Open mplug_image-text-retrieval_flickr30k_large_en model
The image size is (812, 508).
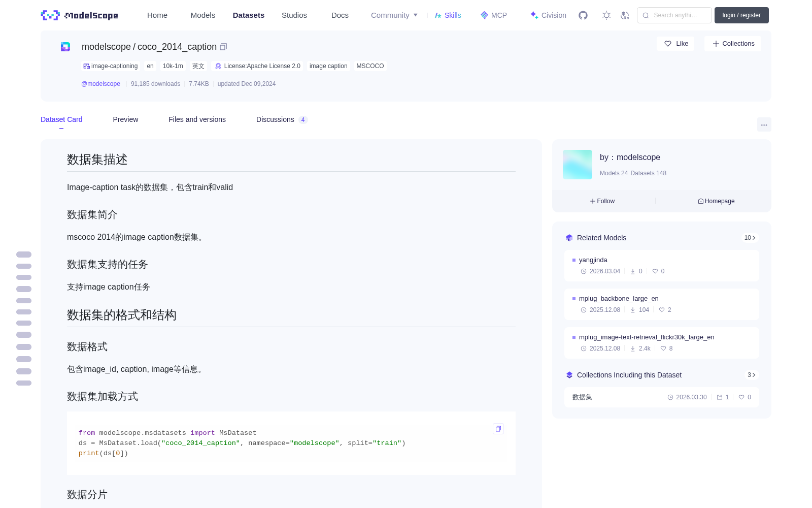(662, 343)
